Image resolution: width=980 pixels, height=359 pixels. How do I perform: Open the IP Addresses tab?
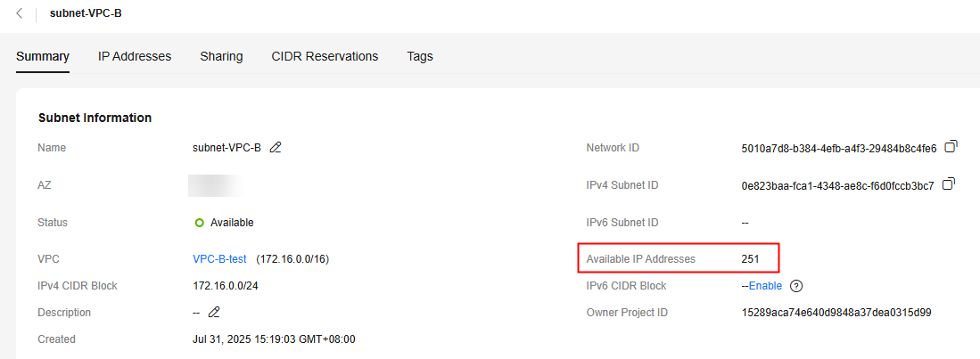pos(135,56)
